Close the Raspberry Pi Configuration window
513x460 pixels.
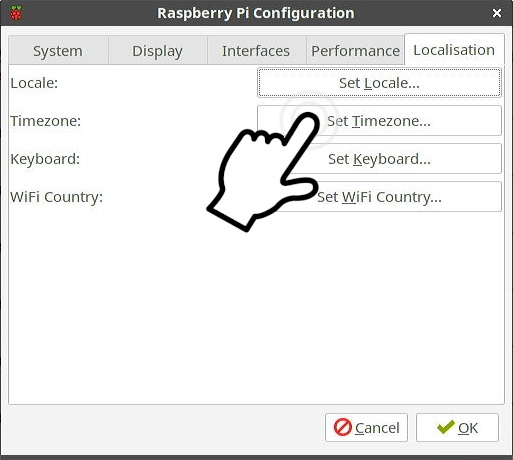497,13
